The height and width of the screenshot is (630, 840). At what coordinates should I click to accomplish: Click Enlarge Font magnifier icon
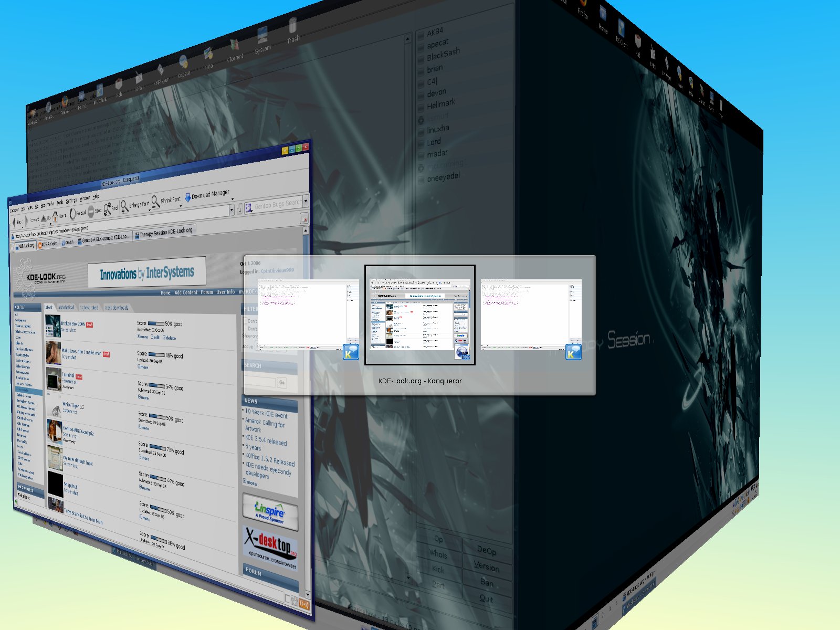[x=124, y=207]
